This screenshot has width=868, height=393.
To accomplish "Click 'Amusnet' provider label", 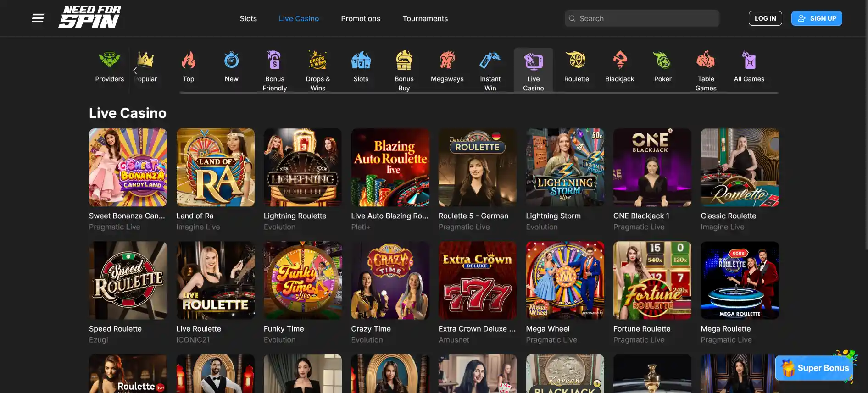I will click(x=454, y=340).
